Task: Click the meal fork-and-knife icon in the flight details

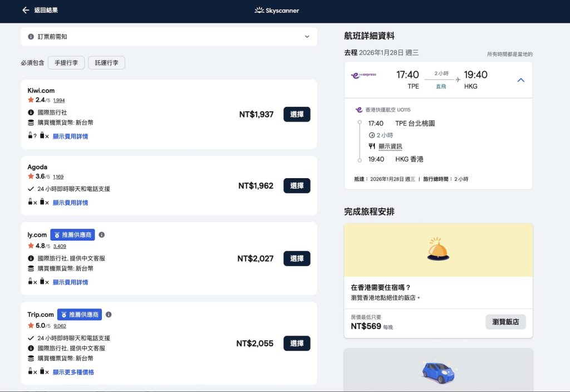Action: click(372, 146)
